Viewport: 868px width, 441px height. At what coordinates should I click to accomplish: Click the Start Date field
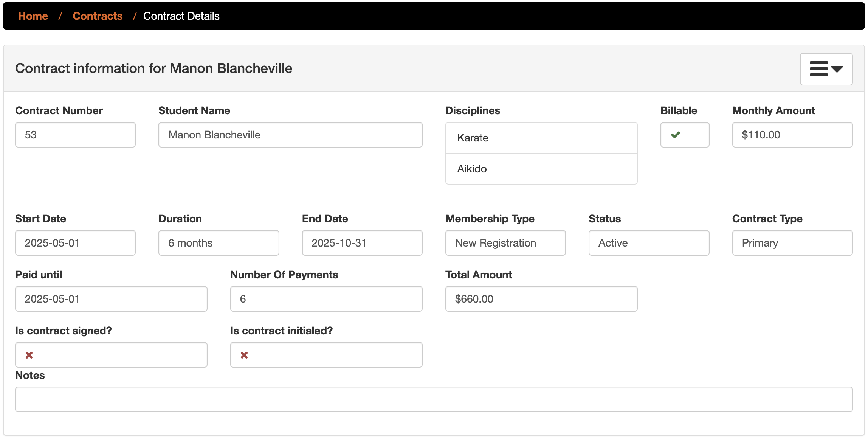pyautogui.click(x=75, y=243)
